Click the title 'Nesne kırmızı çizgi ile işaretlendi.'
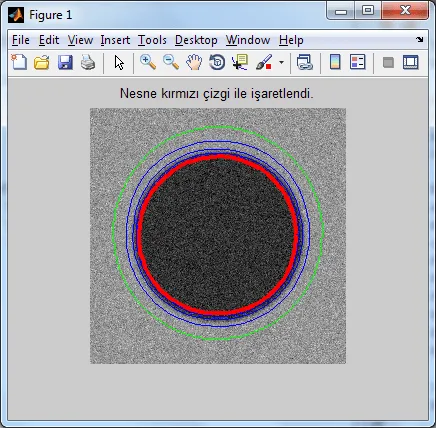The image size is (436, 428). point(217,93)
